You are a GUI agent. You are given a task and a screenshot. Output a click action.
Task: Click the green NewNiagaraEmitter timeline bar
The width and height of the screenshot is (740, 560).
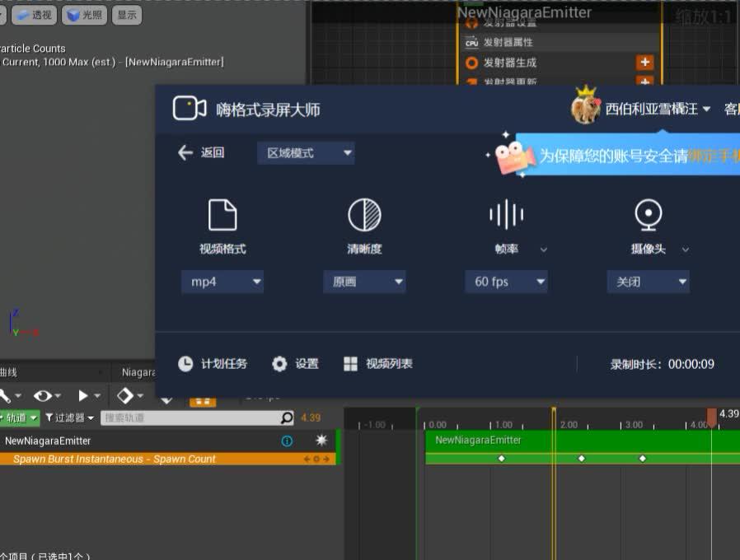click(583, 441)
